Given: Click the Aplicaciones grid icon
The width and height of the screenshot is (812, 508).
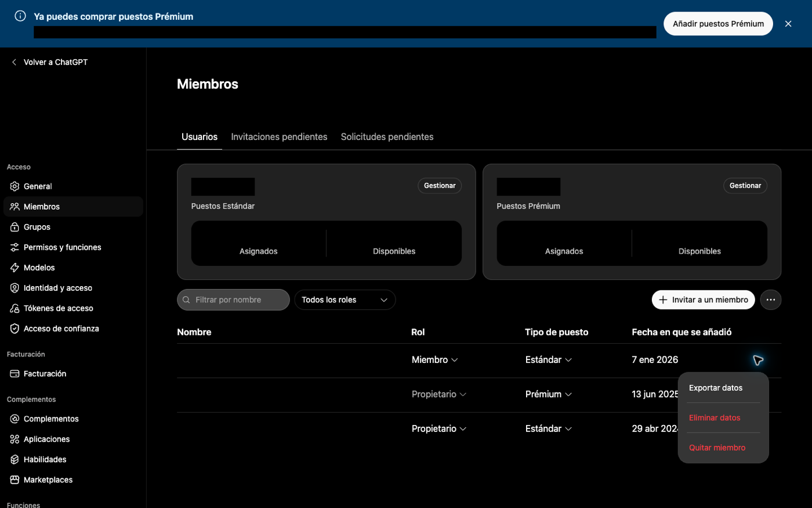Looking at the screenshot, I should [14, 439].
